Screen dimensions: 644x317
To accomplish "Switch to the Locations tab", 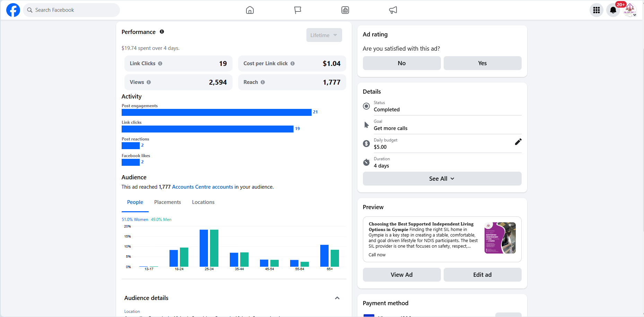I will tap(203, 202).
